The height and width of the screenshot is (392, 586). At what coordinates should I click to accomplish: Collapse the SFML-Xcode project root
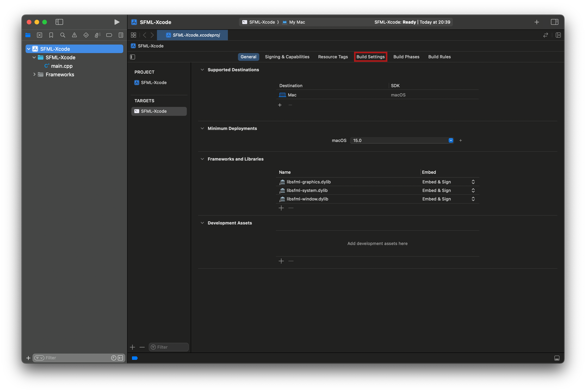29,49
